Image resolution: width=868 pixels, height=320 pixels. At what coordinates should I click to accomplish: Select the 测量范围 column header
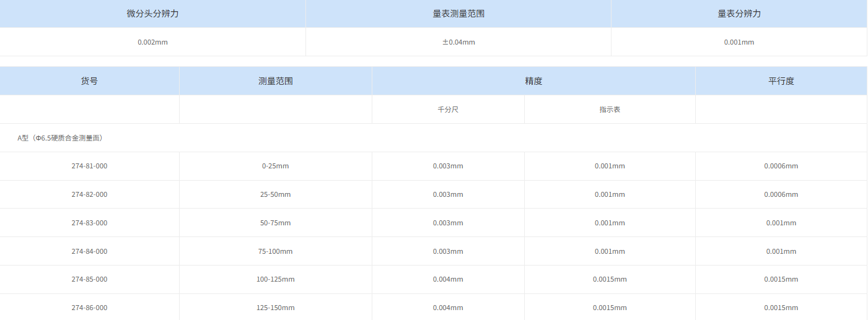[275, 81]
